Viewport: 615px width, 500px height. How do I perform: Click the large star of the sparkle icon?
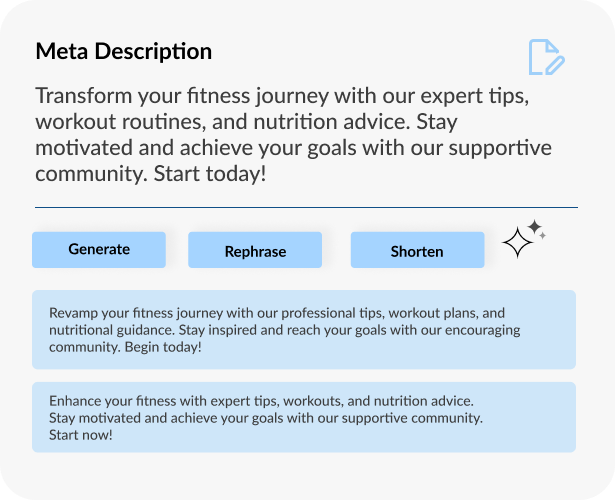pyautogui.click(x=517, y=244)
